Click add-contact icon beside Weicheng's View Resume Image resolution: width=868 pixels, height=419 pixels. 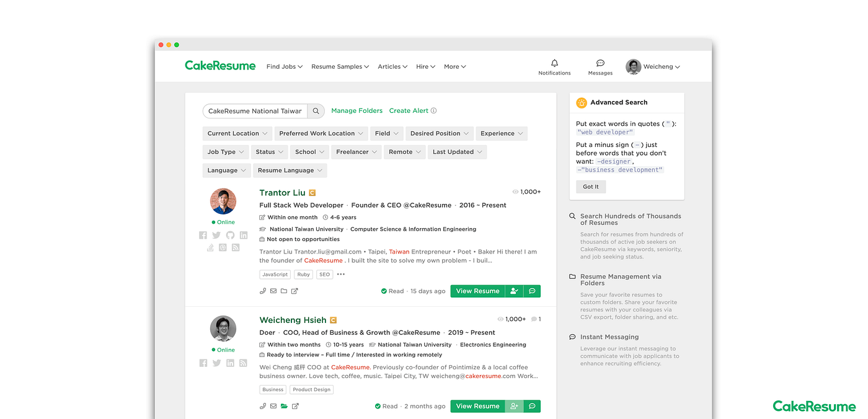514,407
